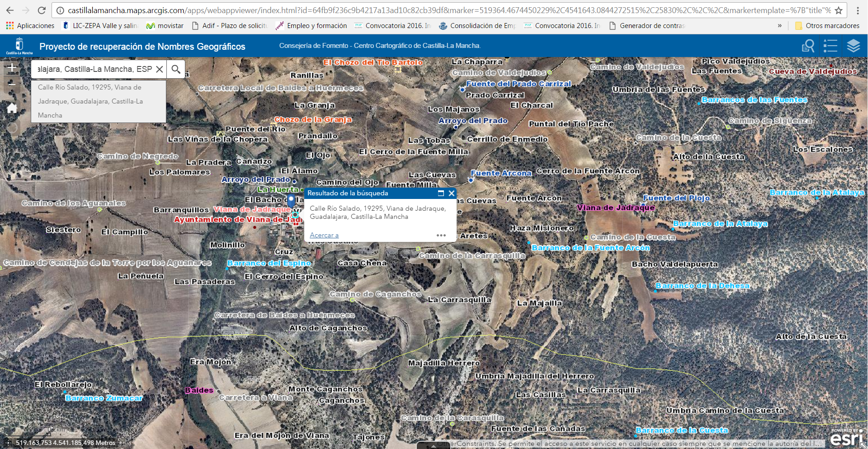Close the 'Resultado de la búsqueda' popup

coord(451,194)
